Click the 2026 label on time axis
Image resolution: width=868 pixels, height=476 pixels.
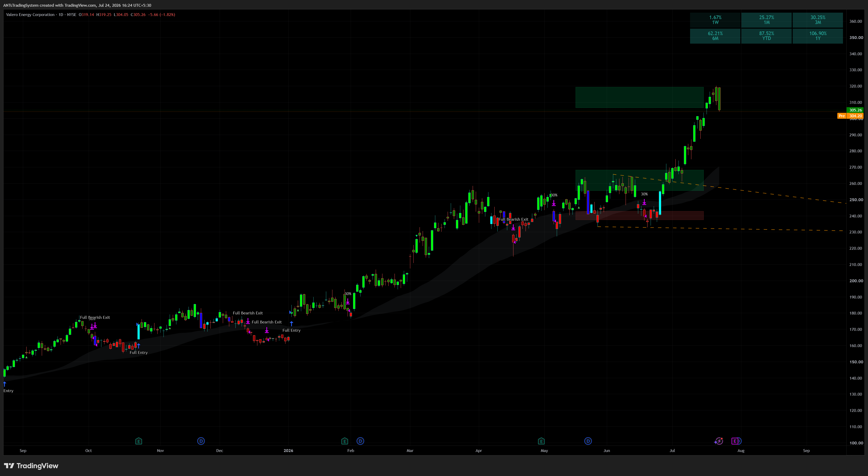[289, 450]
